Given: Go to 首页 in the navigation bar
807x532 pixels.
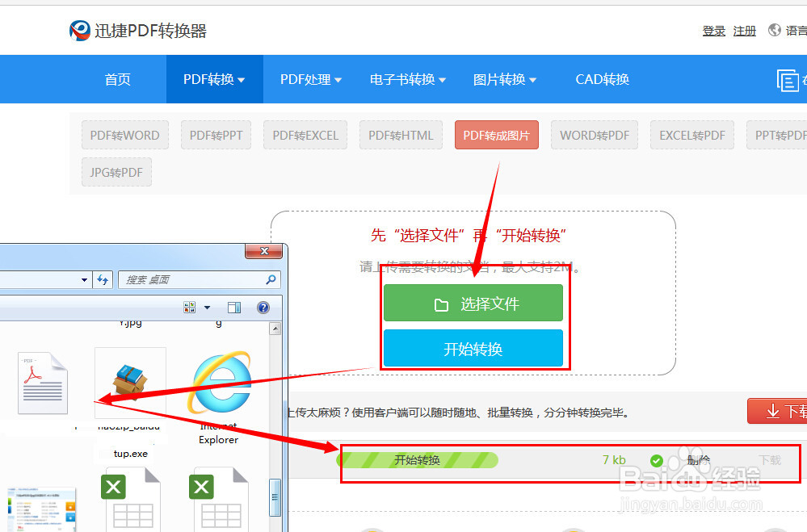Looking at the screenshot, I should (x=116, y=79).
